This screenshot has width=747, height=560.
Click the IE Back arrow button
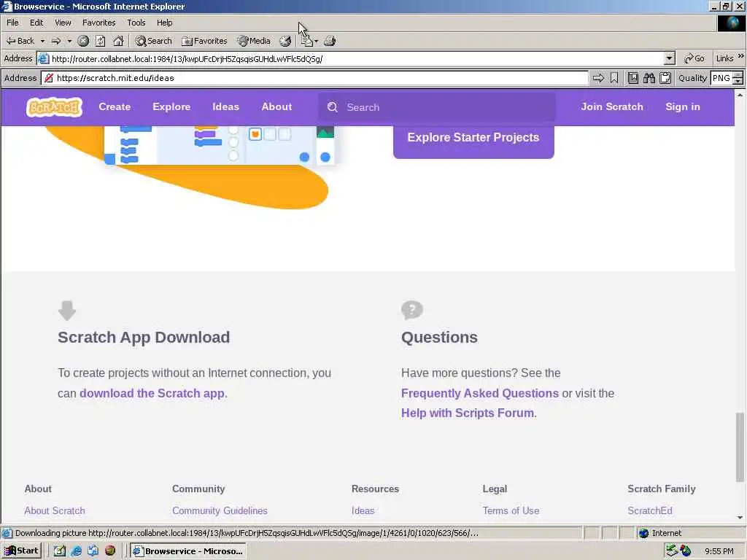click(x=20, y=41)
